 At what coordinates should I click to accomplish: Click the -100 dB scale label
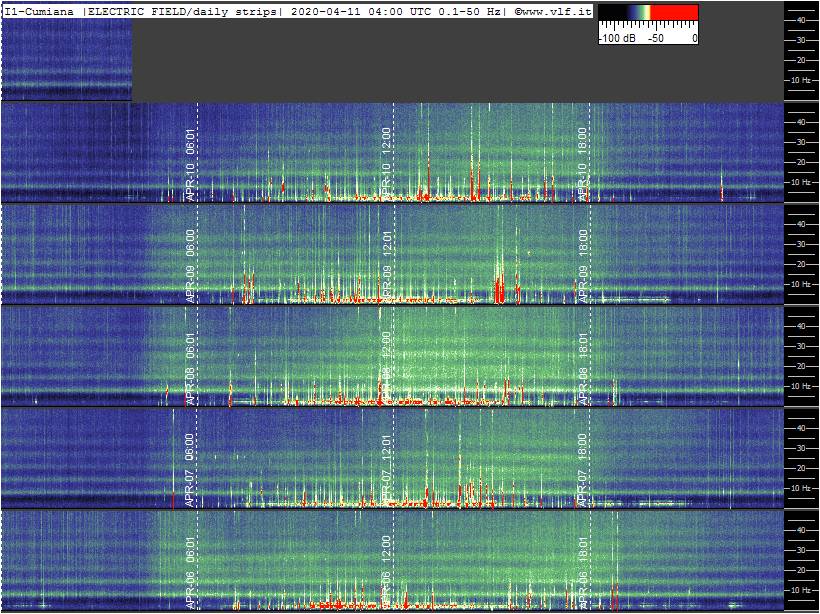[616, 38]
